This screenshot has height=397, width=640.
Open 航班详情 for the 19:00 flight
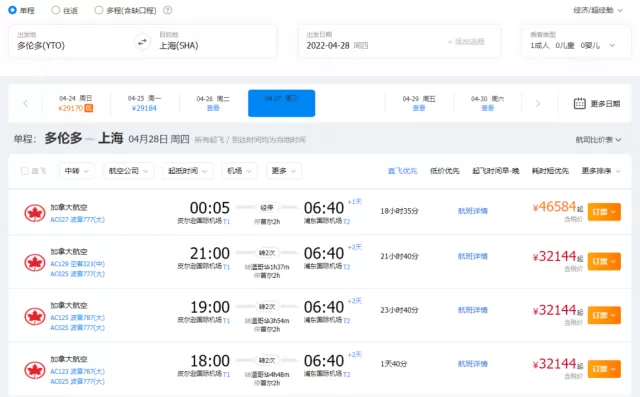coord(473,310)
